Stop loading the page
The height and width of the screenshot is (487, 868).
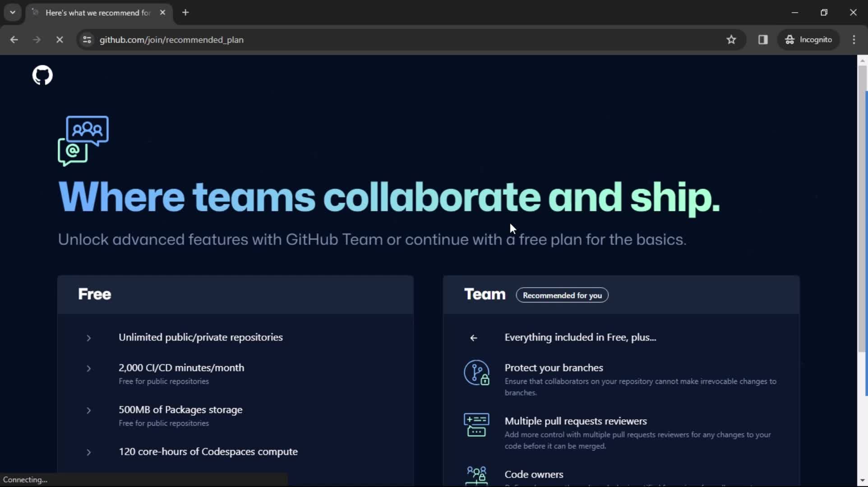(60, 40)
